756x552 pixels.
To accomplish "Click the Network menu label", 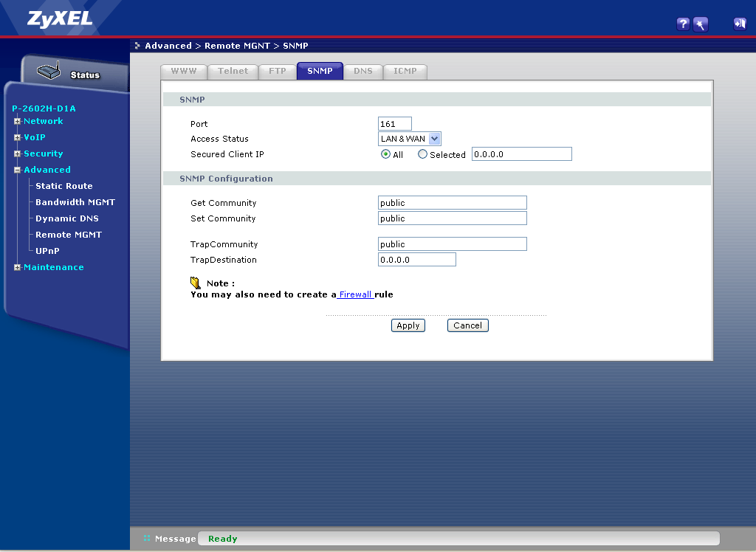I will (x=44, y=121).
